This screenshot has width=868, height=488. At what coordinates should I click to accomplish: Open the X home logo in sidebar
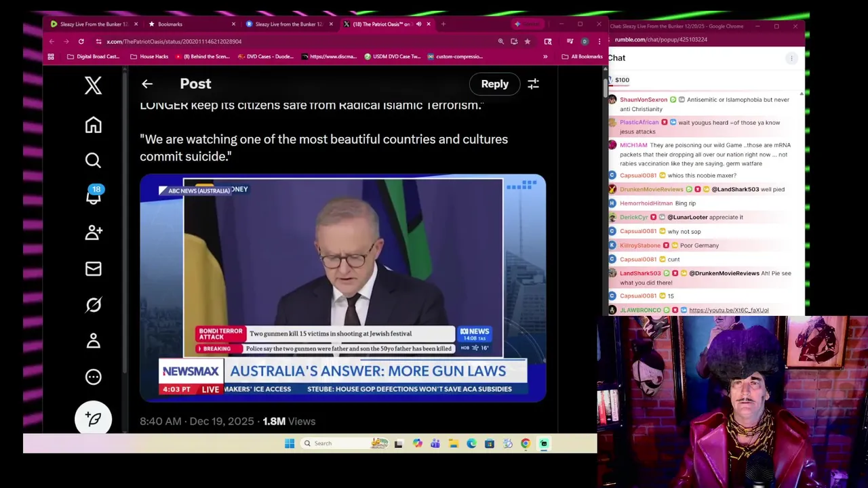(93, 85)
